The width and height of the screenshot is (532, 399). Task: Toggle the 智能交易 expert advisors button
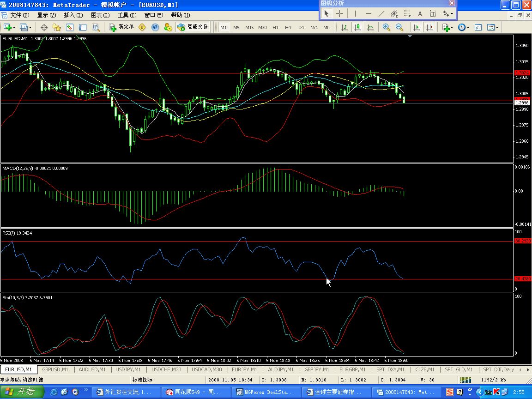(193, 27)
